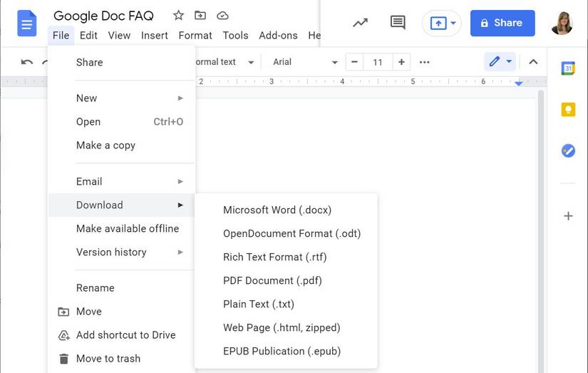Click the font size field showing 11
Screen dimensions: 588x373
[378, 62]
